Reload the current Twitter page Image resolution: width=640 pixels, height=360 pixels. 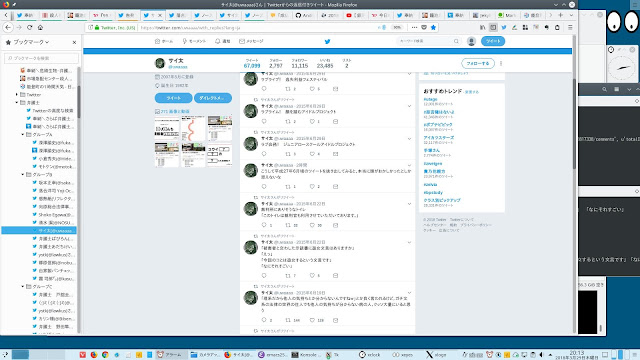point(29,27)
